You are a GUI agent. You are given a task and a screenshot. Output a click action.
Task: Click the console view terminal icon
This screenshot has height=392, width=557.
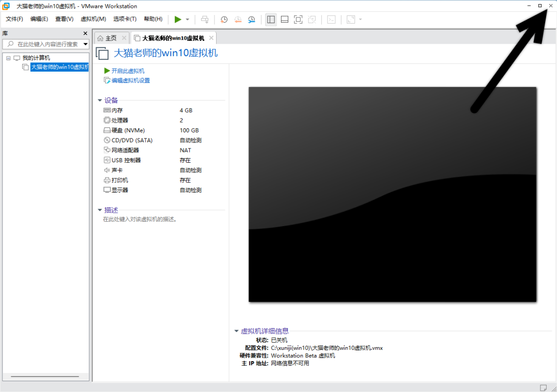click(x=332, y=20)
